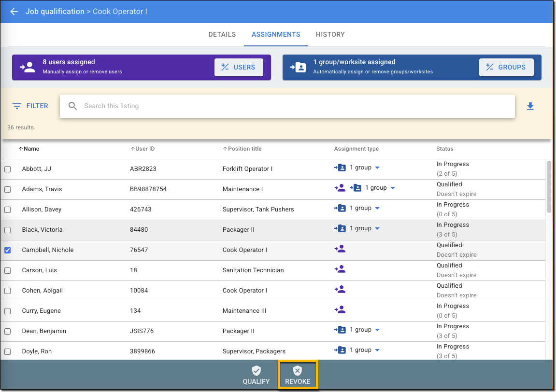Switch to the Details tab
The height and width of the screenshot is (392, 556).
click(222, 35)
